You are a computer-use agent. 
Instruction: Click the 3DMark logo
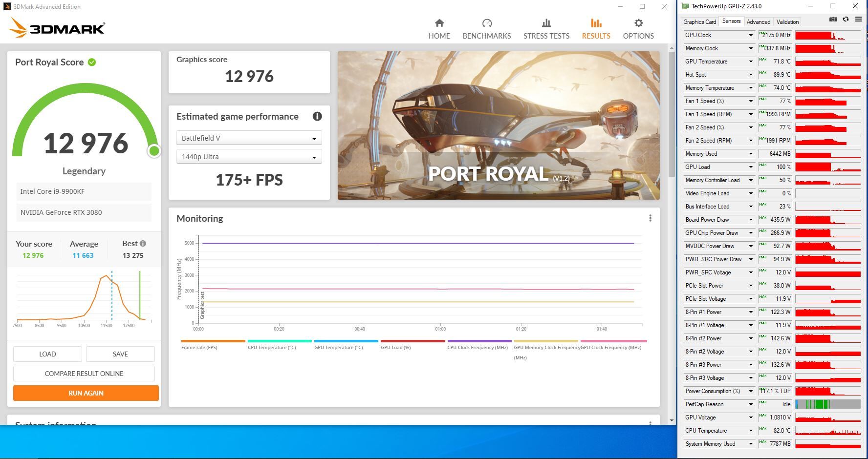tap(57, 27)
